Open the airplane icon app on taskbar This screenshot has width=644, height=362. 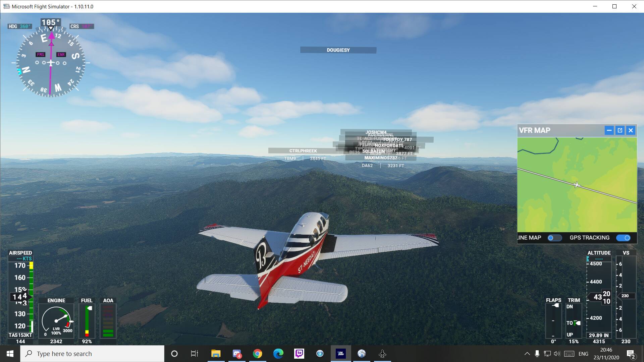pyautogui.click(x=382, y=354)
